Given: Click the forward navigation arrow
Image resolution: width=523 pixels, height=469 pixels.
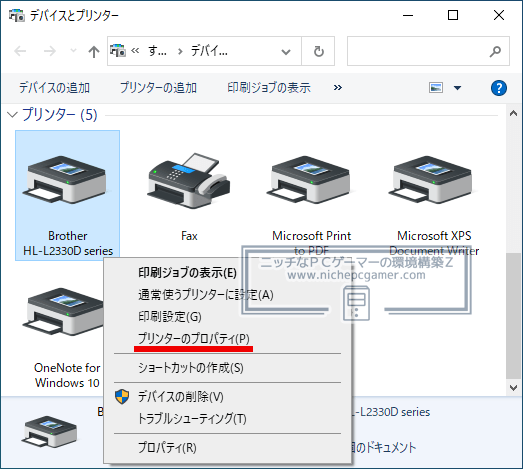Looking at the screenshot, I should 50,51.
